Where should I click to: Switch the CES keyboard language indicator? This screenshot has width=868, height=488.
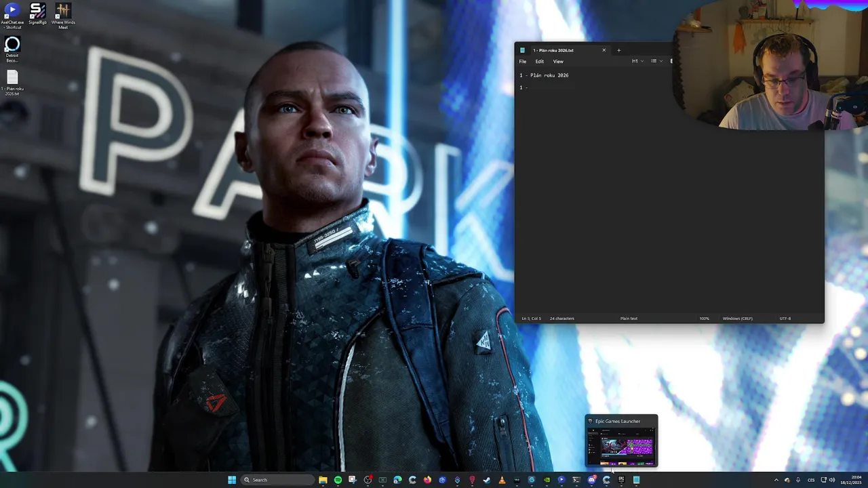pyautogui.click(x=811, y=480)
